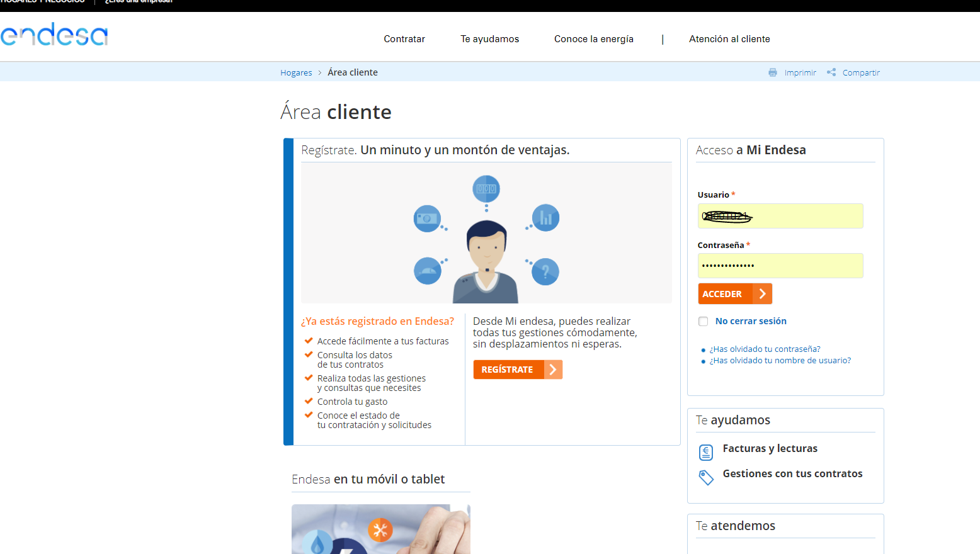Open the forgotten username link
980x554 pixels.
pyautogui.click(x=780, y=360)
